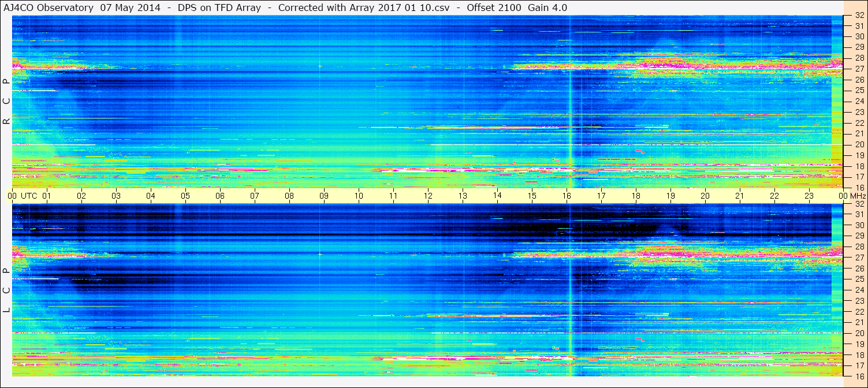This screenshot has height=388, width=868.
Task: Click the vertical RCP panel label
Action: 7,102
